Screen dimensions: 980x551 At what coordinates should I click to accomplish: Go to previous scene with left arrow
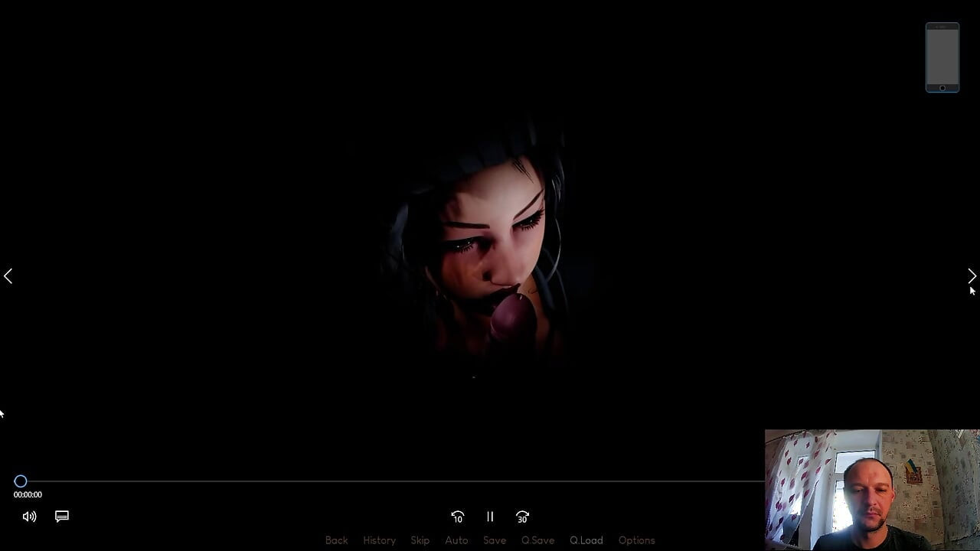click(x=8, y=275)
